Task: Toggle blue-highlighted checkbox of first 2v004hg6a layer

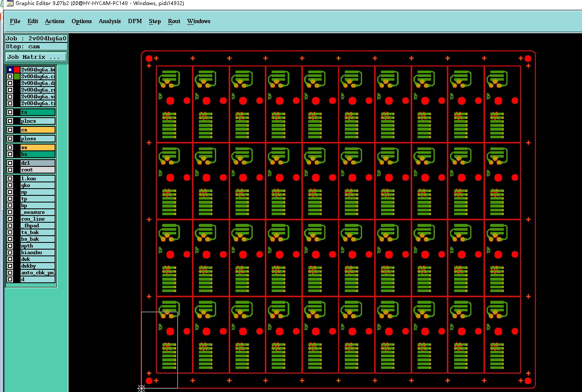Action: 10,70
